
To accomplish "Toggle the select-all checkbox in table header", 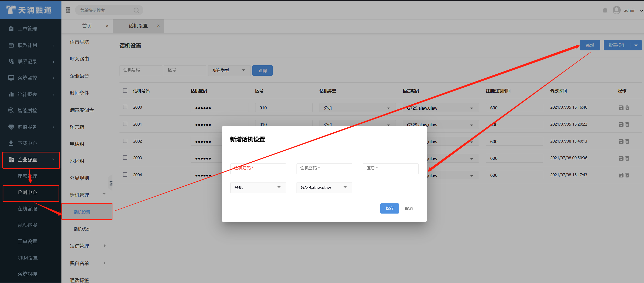I will [x=125, y=91].
